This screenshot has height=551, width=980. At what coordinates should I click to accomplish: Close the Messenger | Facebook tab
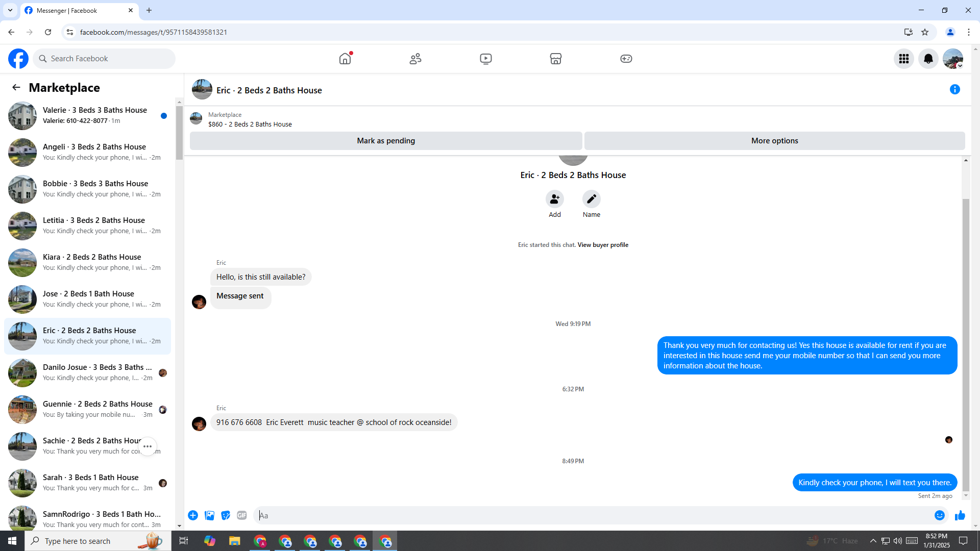(x=131, y=10)
